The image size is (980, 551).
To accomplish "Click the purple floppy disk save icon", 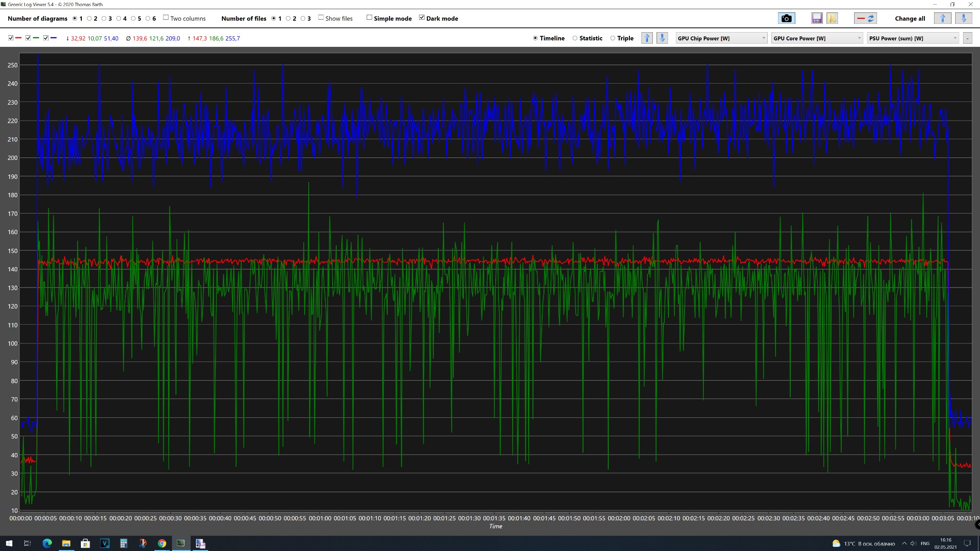I will 816,18.
